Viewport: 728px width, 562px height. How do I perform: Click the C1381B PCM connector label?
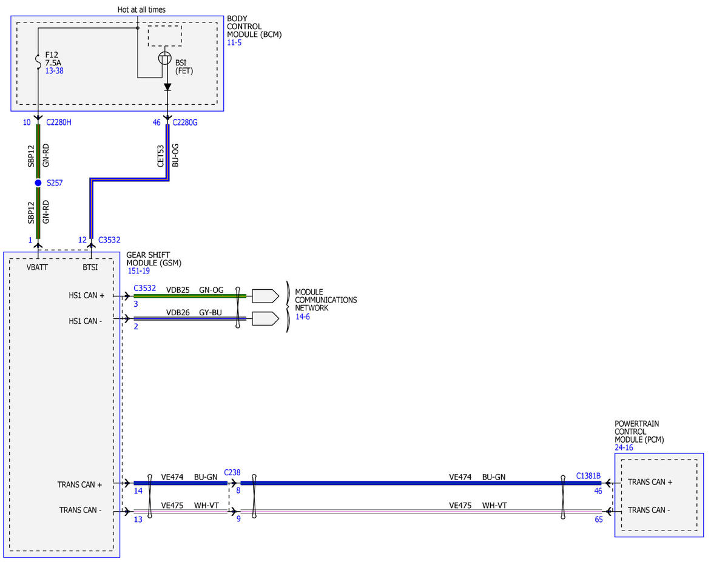588,476
